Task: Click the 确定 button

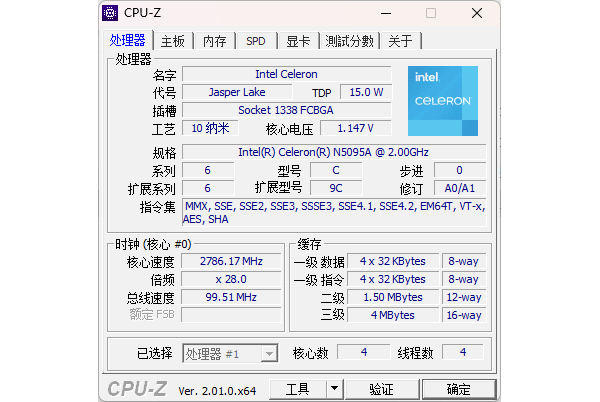Action: 458,389
